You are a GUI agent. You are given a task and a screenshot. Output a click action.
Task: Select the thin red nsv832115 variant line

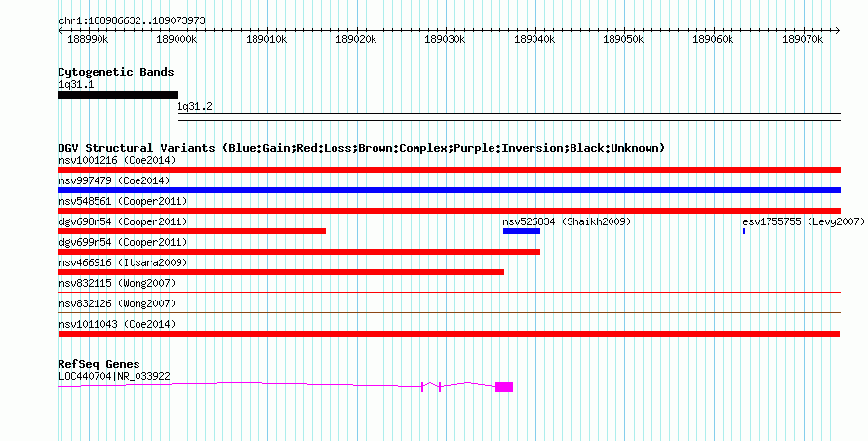click(449, 292)
